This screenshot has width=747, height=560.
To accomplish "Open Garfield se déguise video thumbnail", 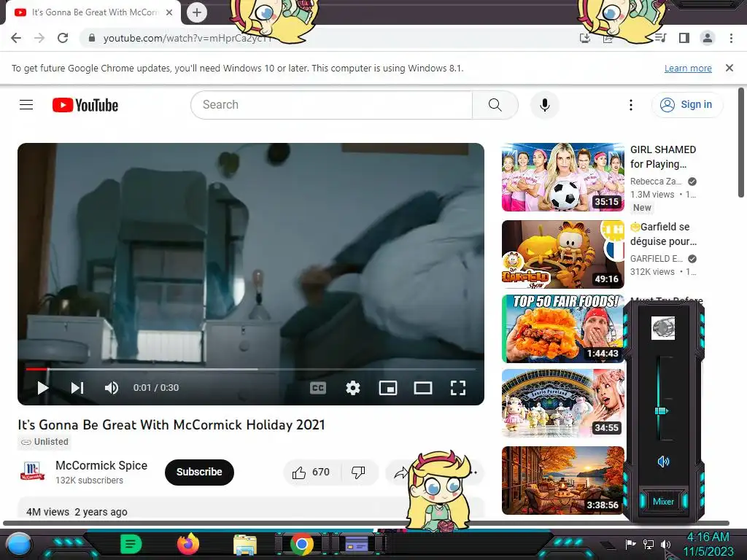I will [562, 254].
